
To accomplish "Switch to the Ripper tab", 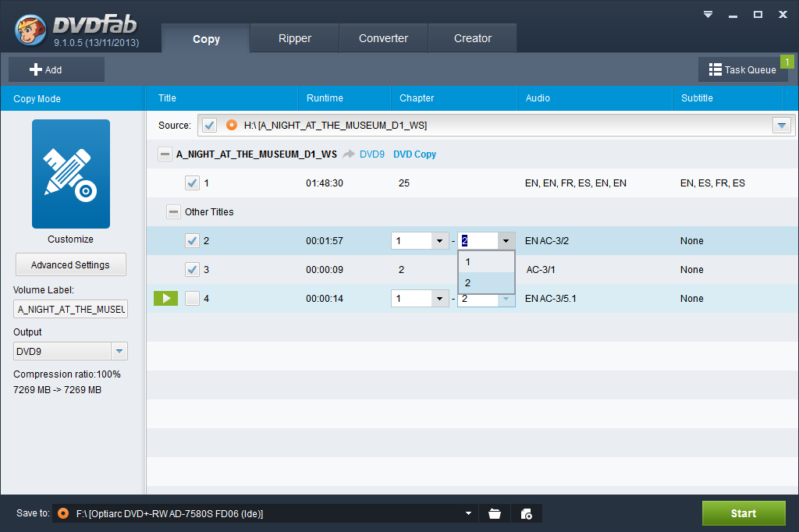I will [294, 38].
